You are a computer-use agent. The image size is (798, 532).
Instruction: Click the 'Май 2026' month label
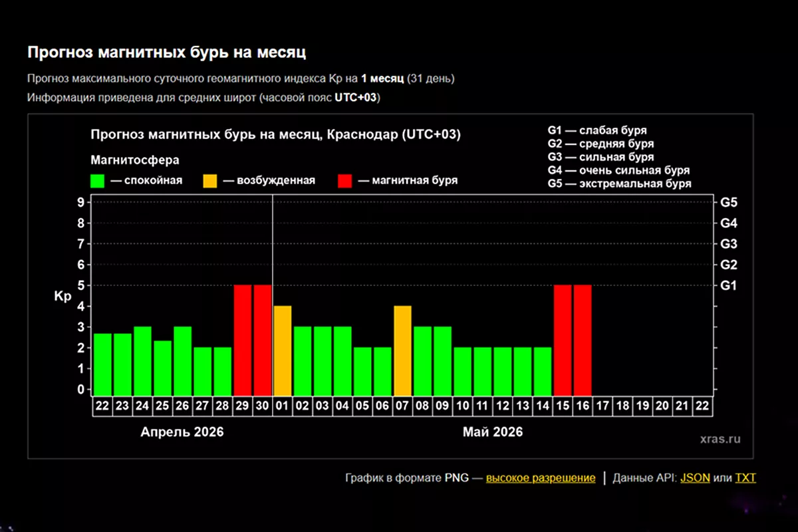[x=493, y=432]
